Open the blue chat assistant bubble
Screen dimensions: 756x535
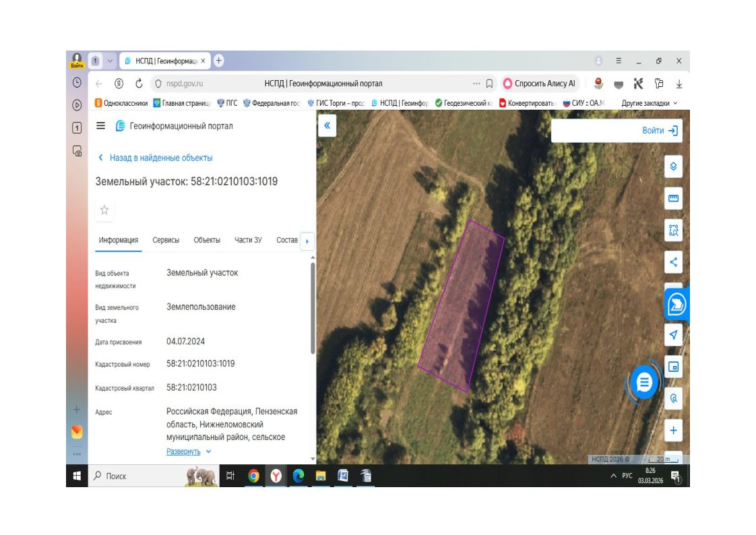[643, 382]
